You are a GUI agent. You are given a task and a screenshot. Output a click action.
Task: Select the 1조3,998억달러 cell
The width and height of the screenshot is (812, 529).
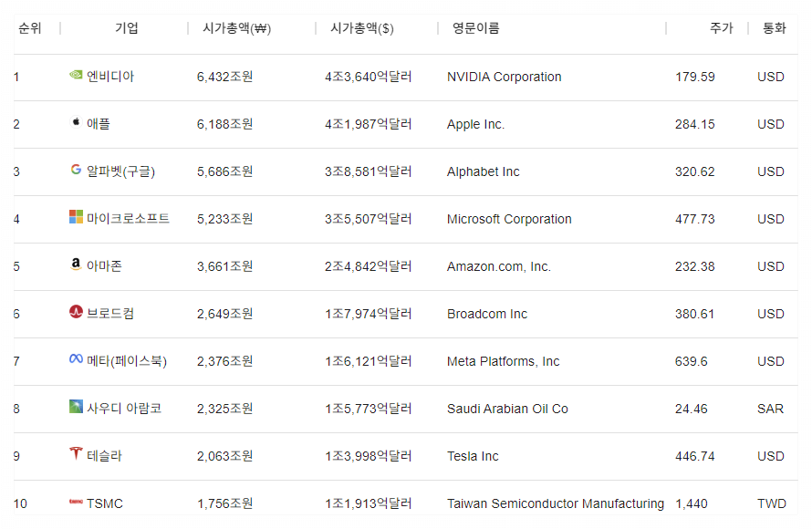(369, 456)
